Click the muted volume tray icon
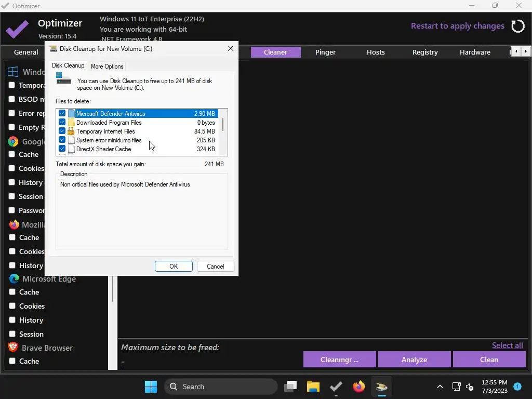The image size is (532, 399). 470,387
